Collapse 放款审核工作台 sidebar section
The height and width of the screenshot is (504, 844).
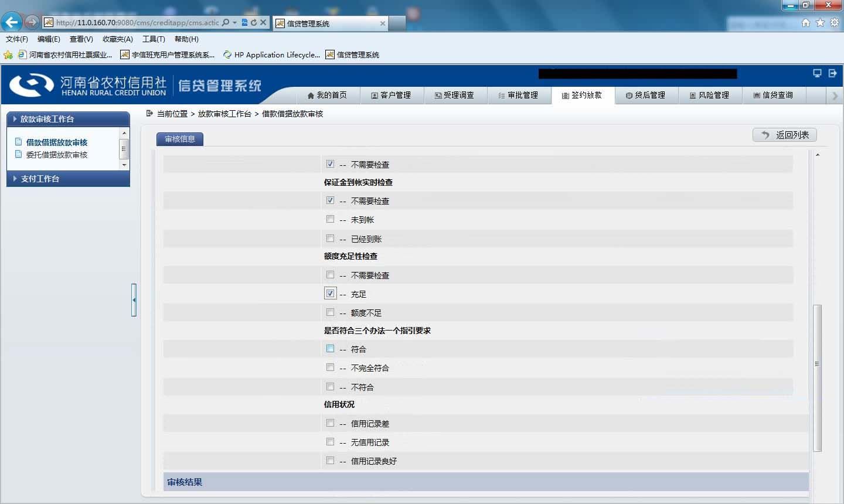point(68,119)
